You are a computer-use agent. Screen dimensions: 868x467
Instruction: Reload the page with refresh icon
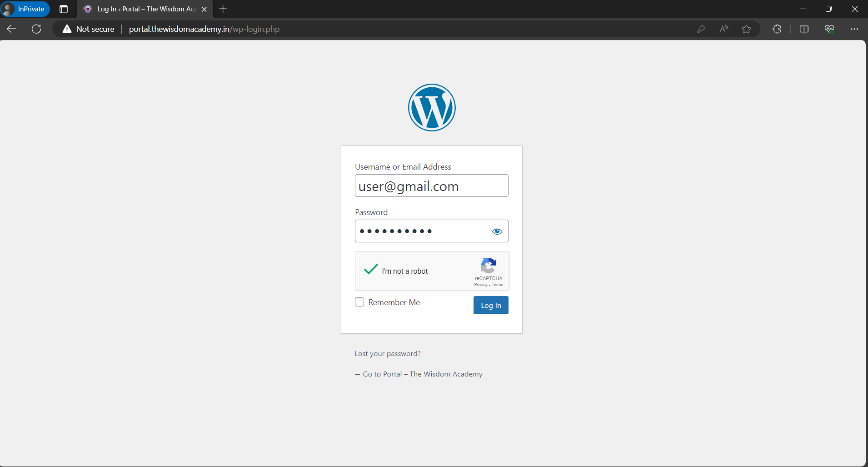(x=36, y=29)
